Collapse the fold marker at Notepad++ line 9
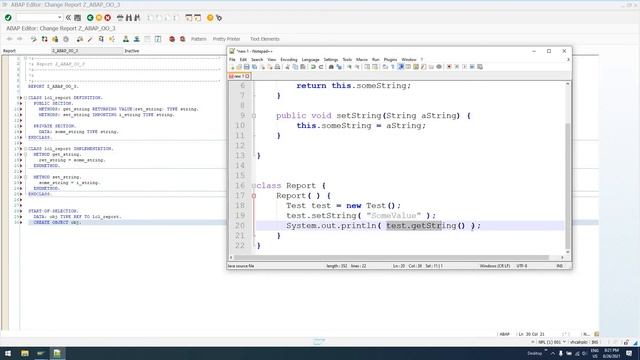The width and height of the screenshot is (640, 360). point(253,116)
